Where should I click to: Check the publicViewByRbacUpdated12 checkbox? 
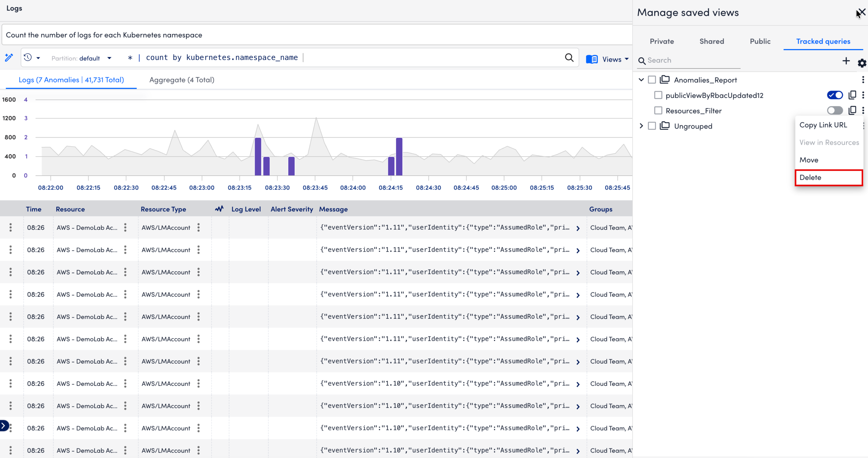658,95
